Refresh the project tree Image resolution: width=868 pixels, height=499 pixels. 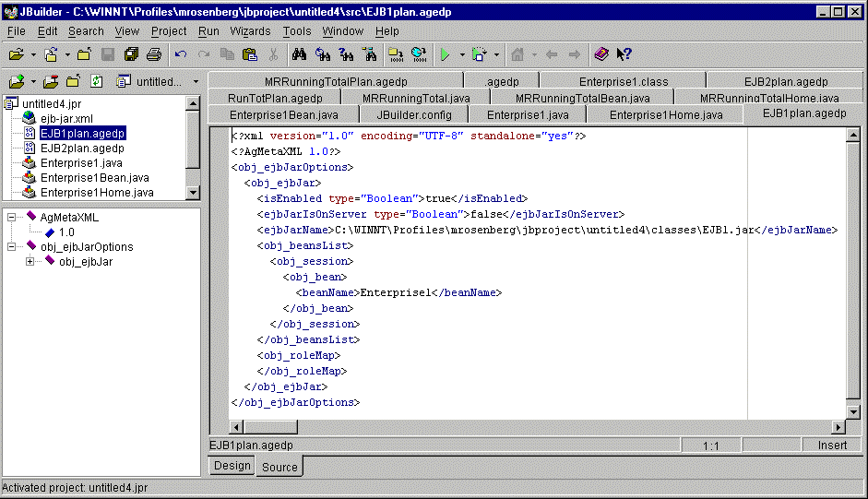pyautogui.click(x=97, y=81)
